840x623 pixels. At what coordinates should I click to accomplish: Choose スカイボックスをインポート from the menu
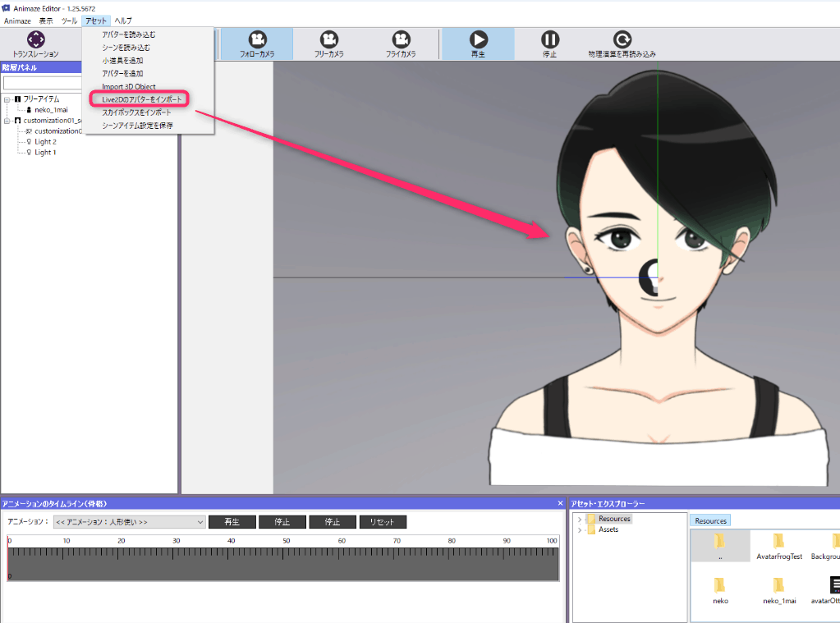coord(136,112)
